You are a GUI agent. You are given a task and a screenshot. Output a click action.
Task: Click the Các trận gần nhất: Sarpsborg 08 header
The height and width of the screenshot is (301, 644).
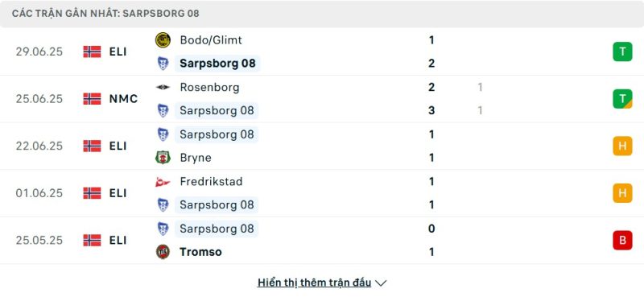(x=105, y=13)
